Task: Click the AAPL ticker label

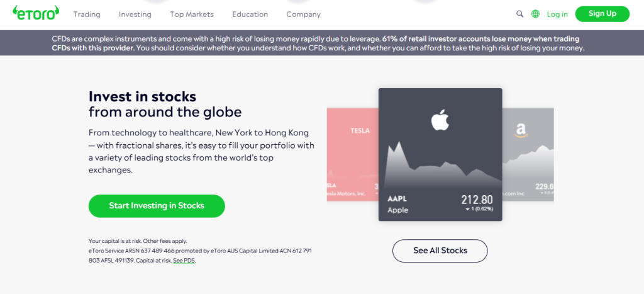Action: tap(398, 198)
